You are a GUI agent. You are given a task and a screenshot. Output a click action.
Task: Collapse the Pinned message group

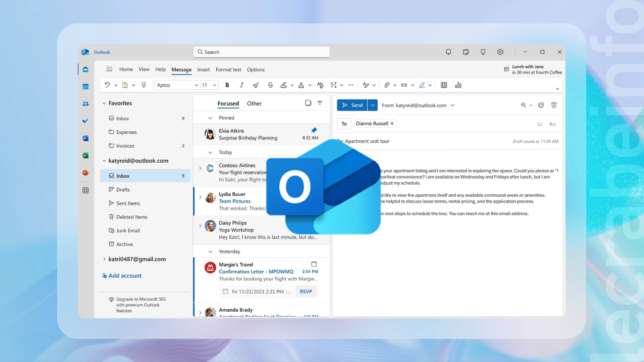[x=210, y=118]
